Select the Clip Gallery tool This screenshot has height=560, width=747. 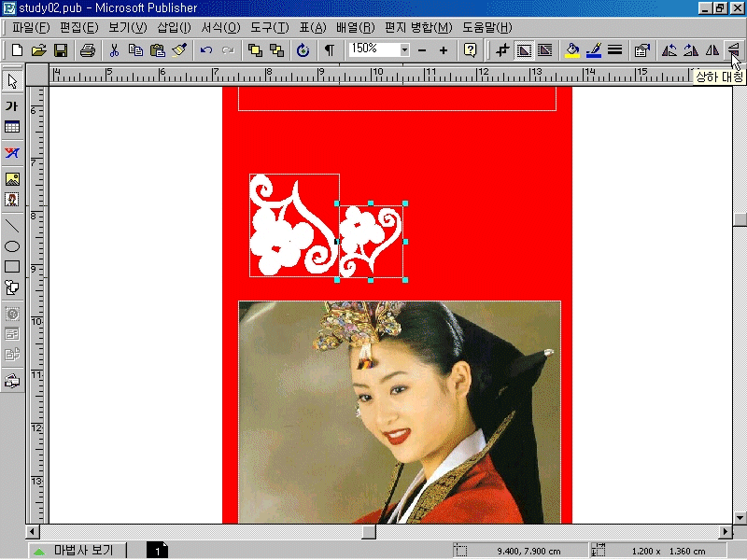point(12,200)
